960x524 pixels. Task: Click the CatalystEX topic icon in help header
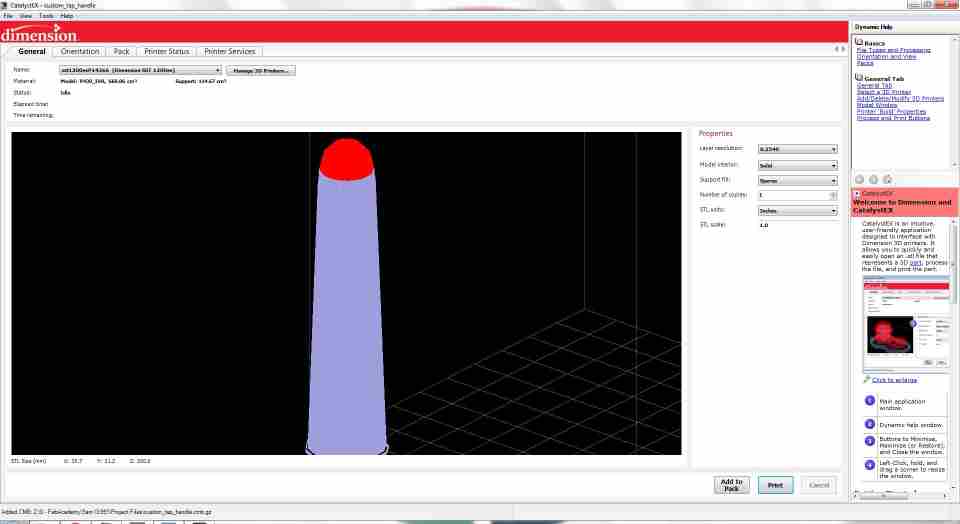pos(857,193)
